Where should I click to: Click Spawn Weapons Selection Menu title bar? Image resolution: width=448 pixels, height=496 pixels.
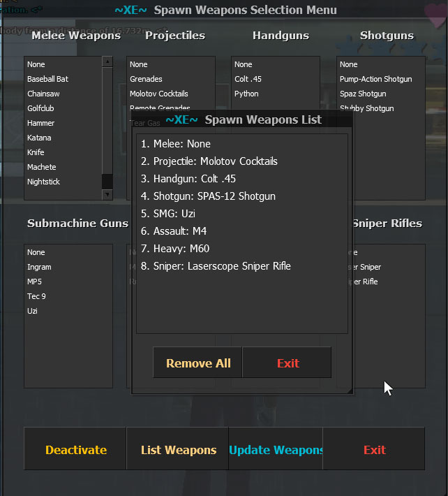(225, 10)
